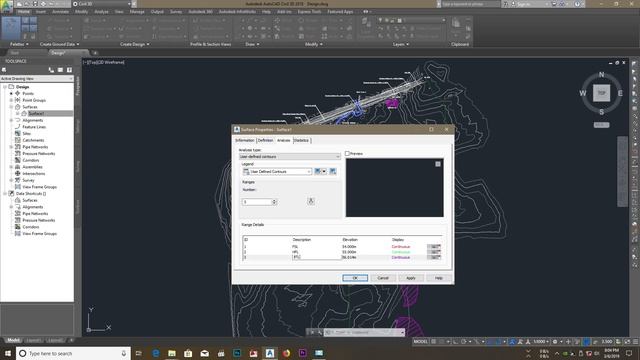Switch to the Information tab in Surface Properties
640x360 pixels.
click(244, 140)
